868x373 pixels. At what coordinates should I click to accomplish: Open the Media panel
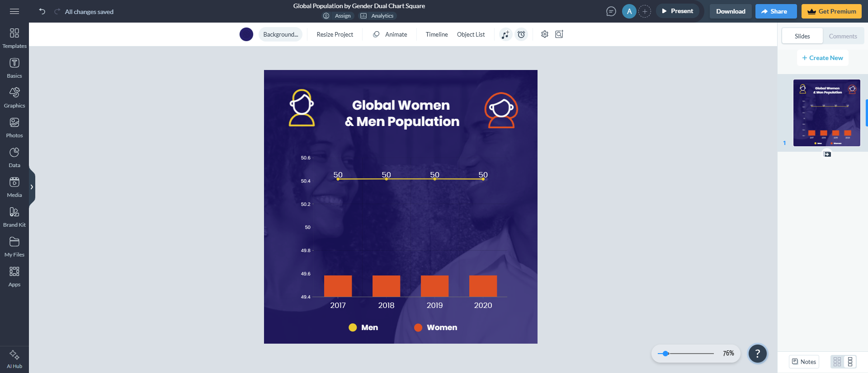point(14,187)
